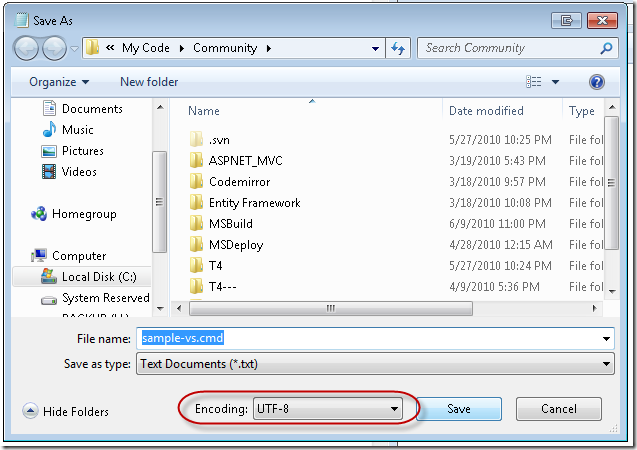Click navigation pane scroll down arrow

(160, 309)
